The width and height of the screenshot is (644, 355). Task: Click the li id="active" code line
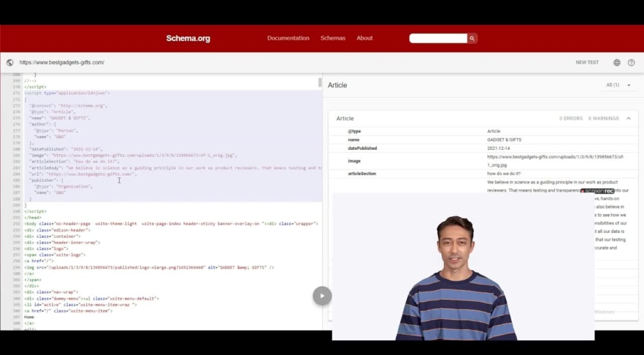pyautogui.click(x=80, y=305)
